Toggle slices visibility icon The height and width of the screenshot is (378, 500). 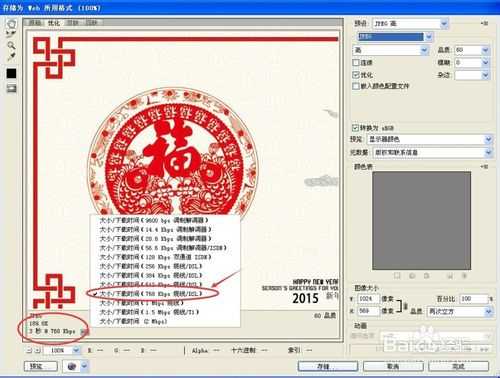tap(11, 88)
